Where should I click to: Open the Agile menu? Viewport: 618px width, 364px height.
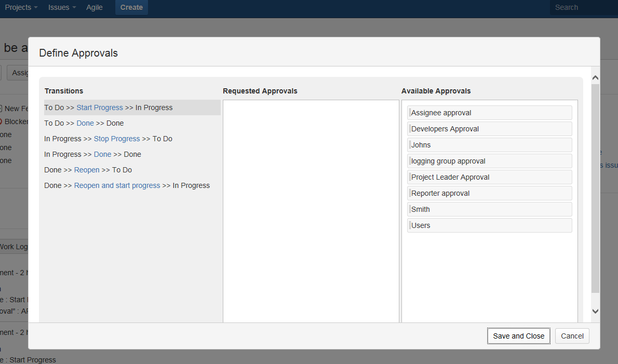95,7
